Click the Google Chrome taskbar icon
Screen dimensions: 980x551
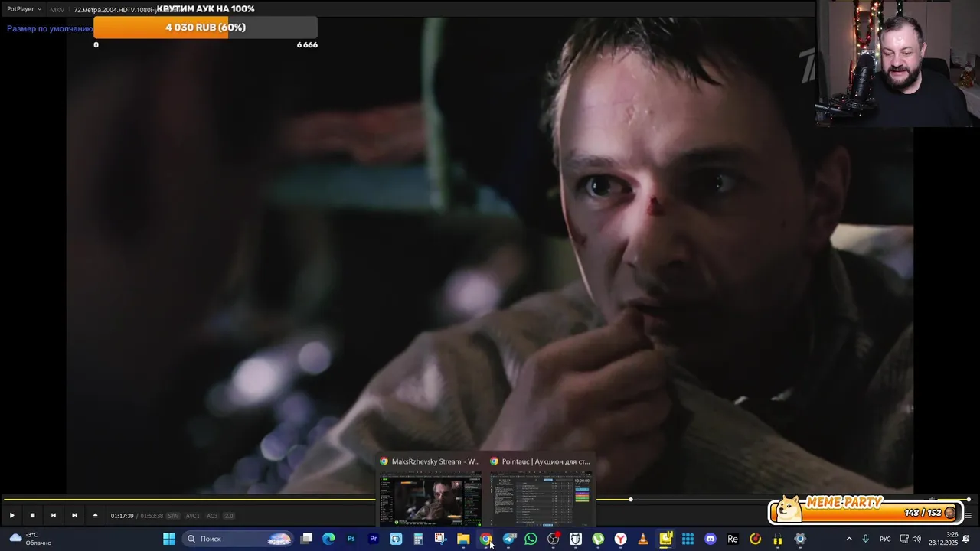pos(485,539)
